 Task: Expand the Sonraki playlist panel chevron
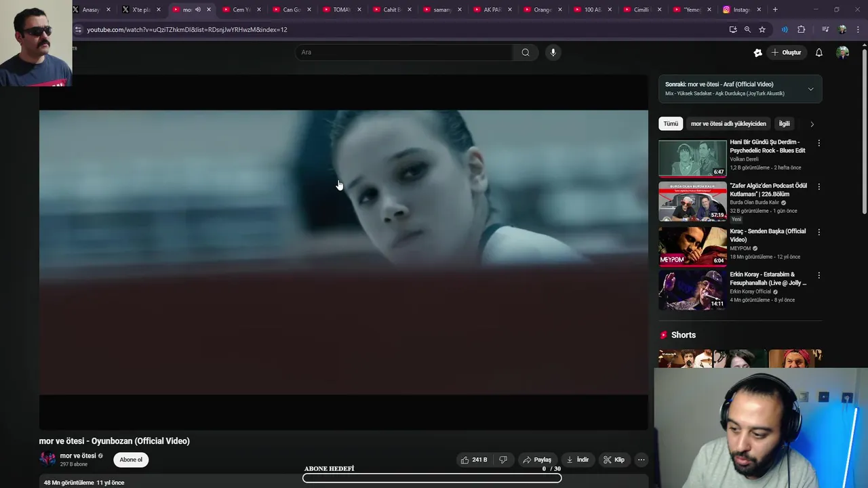coord(810,89)
